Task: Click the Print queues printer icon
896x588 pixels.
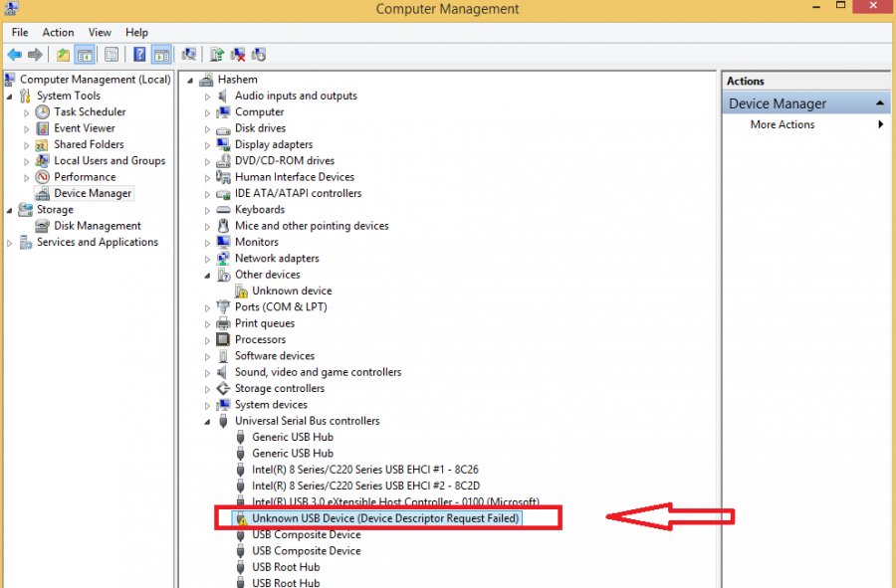Action: coord(223,323)
